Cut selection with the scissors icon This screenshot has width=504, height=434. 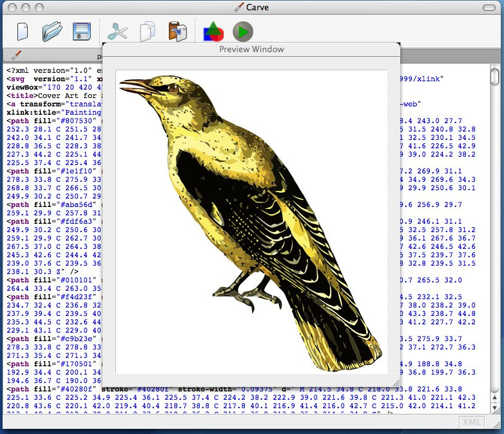117,32
